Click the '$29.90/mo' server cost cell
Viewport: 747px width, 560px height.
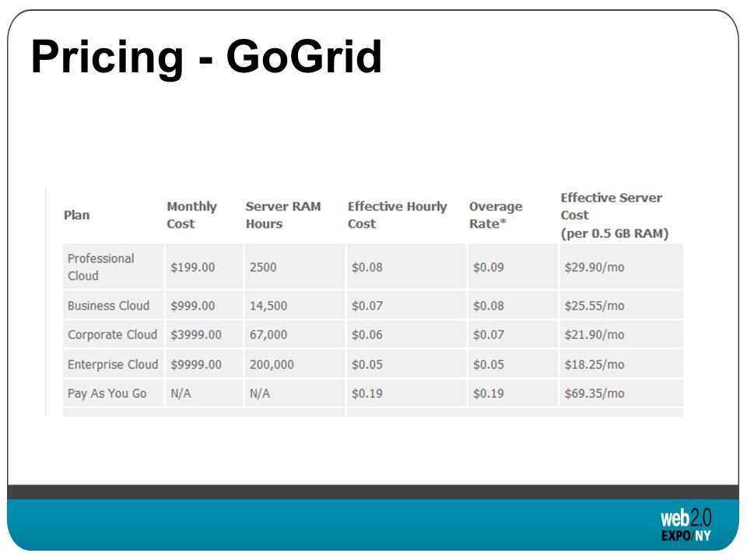tap(622, 267)
